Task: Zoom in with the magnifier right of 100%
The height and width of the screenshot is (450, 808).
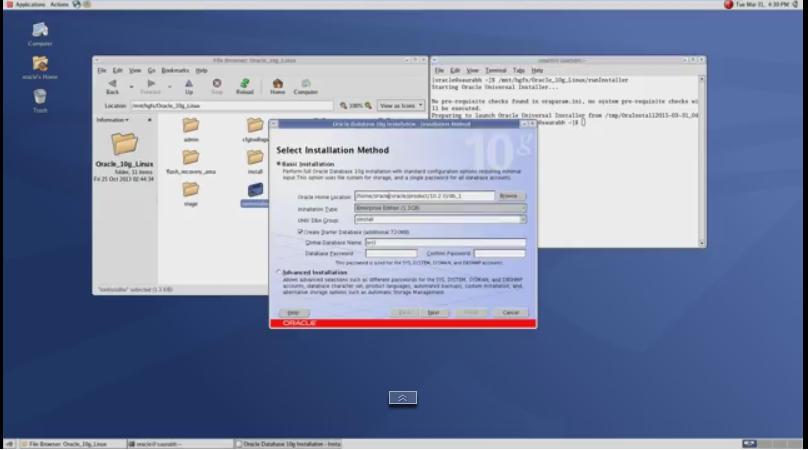Action: click(368, 106)
